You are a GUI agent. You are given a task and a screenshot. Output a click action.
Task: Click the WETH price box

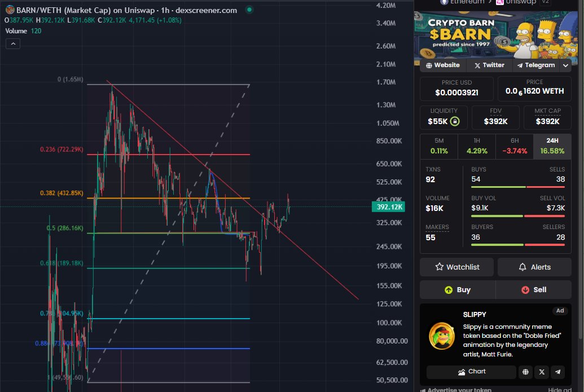[x=534, y=89]
